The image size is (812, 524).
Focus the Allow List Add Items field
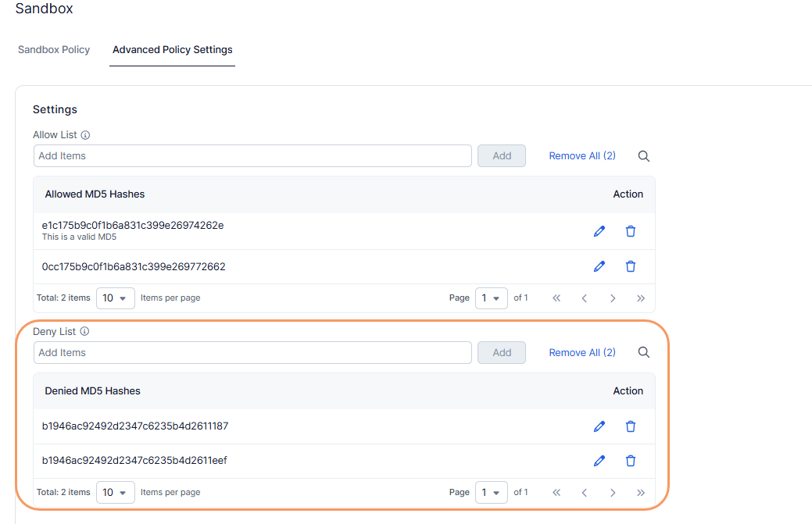pos(252,155)
